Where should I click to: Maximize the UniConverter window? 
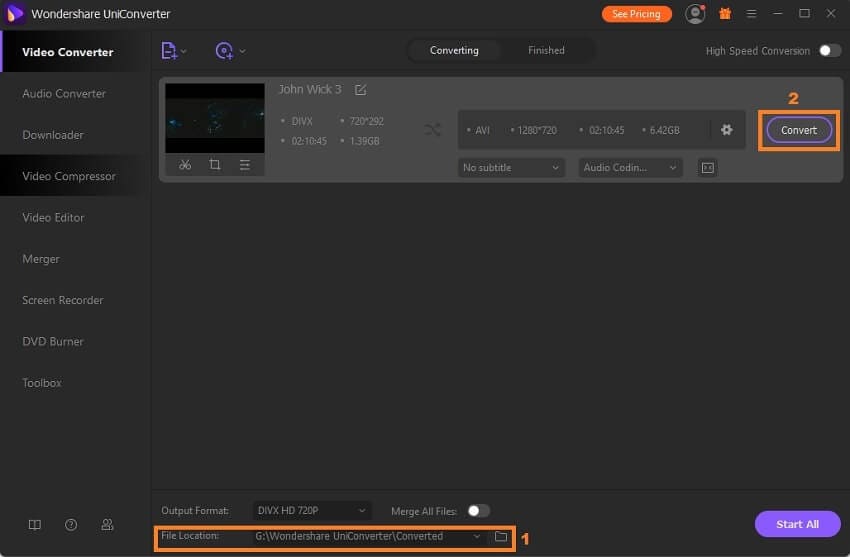pyautogui.click(x=804, y=14)
